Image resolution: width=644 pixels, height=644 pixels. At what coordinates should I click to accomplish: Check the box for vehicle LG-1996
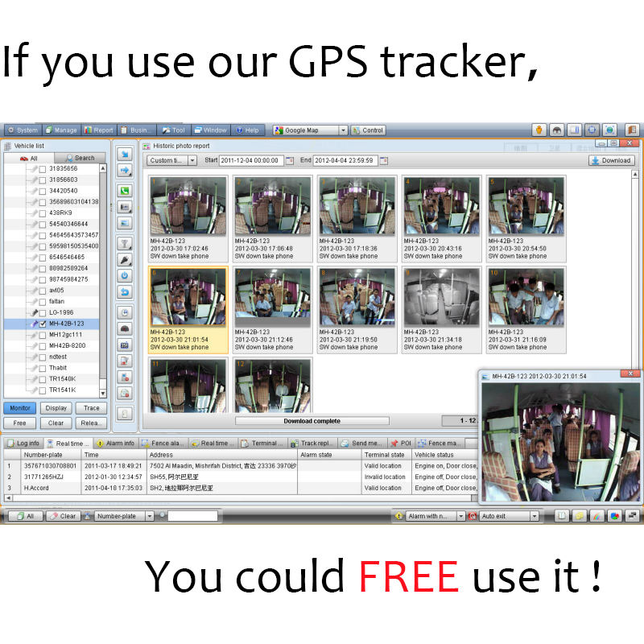pyautogui.click(x=43, y=312)
